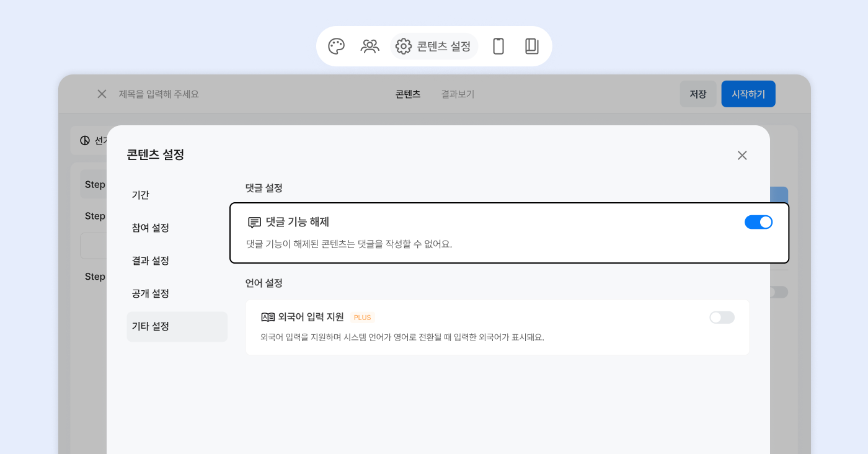
Task: Open the palette design icon
Action: (x=336, y=47)
